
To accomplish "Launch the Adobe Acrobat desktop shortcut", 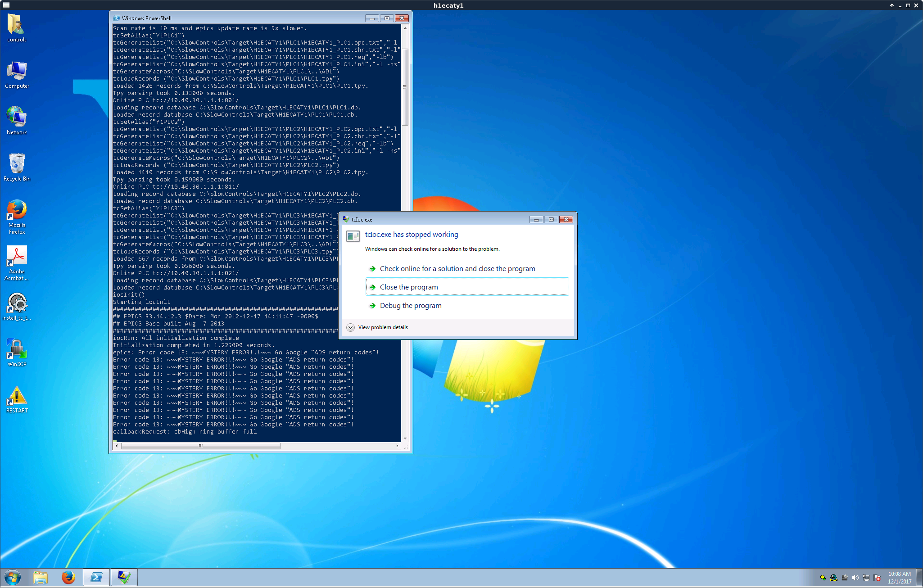I will [x=17, y=263].
